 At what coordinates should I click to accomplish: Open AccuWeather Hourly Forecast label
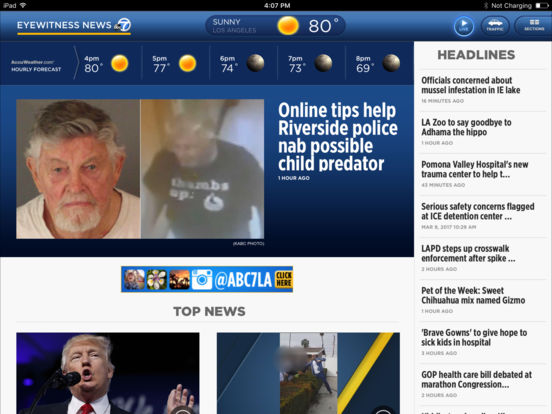[36, 66]
